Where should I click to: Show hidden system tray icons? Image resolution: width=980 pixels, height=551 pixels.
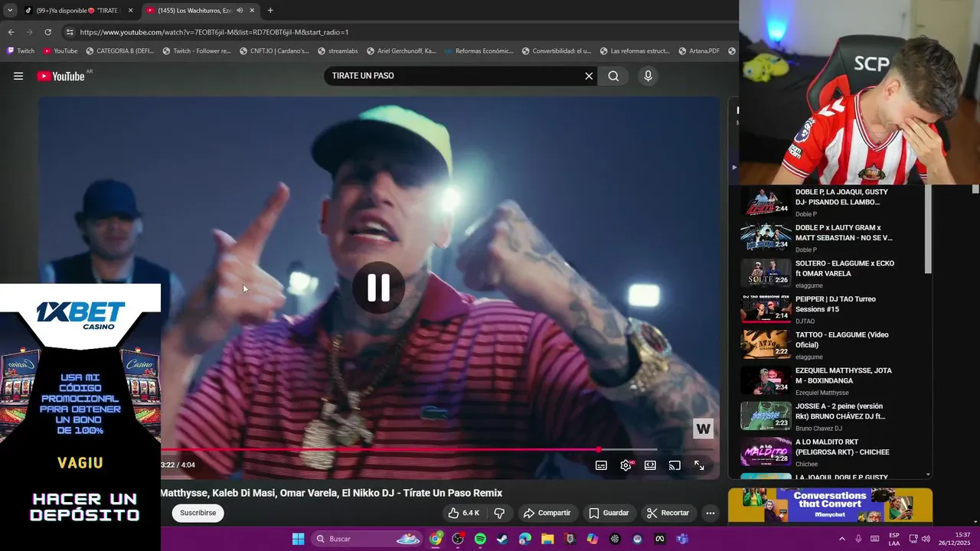click(842, 539)
